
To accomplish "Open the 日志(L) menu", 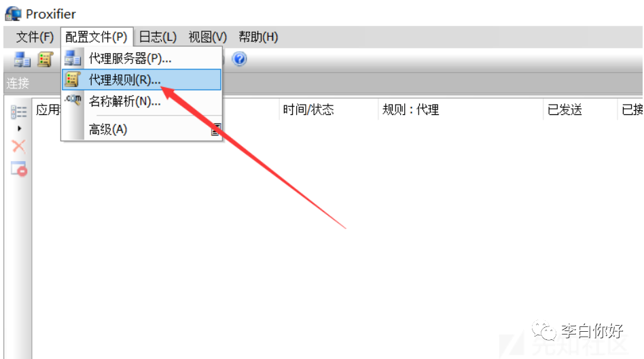I will coord(158,37).
